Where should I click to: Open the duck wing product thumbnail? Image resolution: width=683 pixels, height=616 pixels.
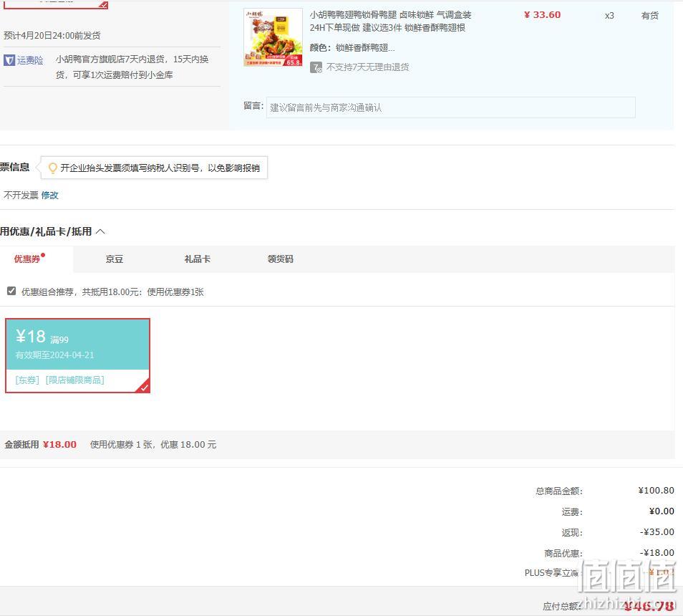tap(273, 37)
